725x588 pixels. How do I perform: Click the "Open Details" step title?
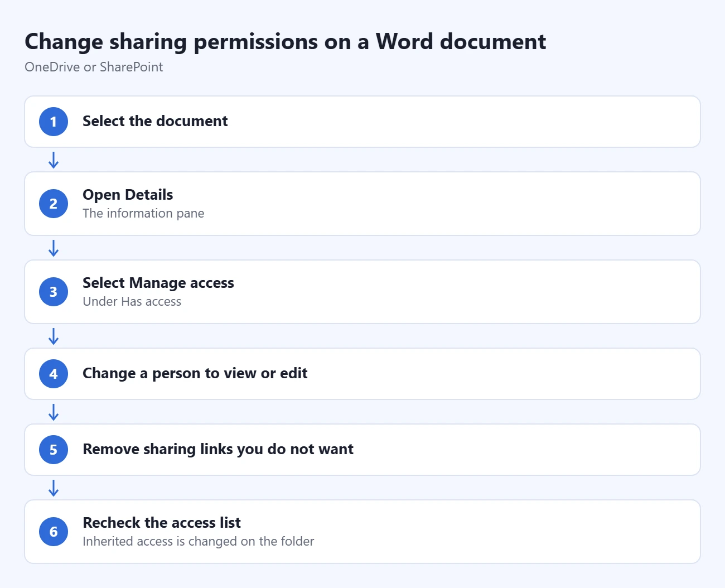[128, 195]
